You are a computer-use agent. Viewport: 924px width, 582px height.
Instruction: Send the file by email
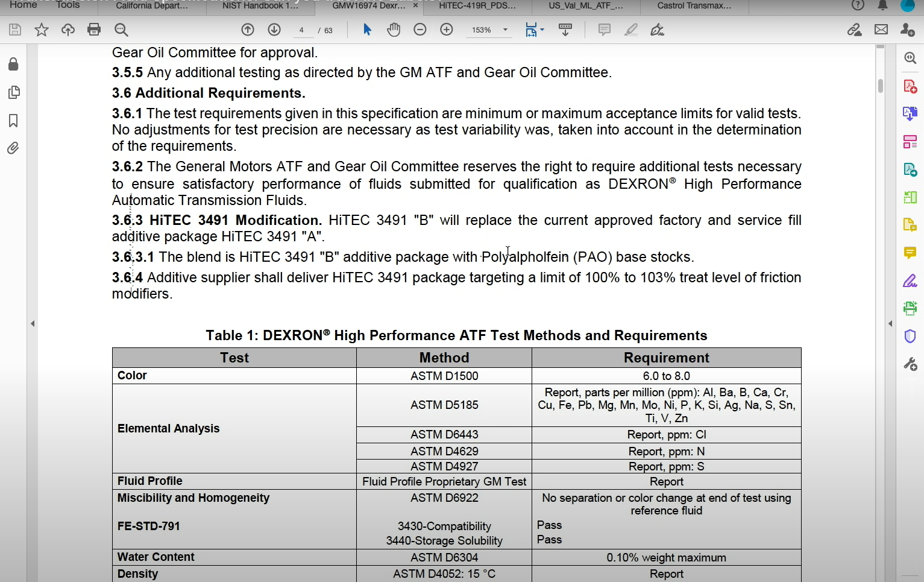click(881, 30)
